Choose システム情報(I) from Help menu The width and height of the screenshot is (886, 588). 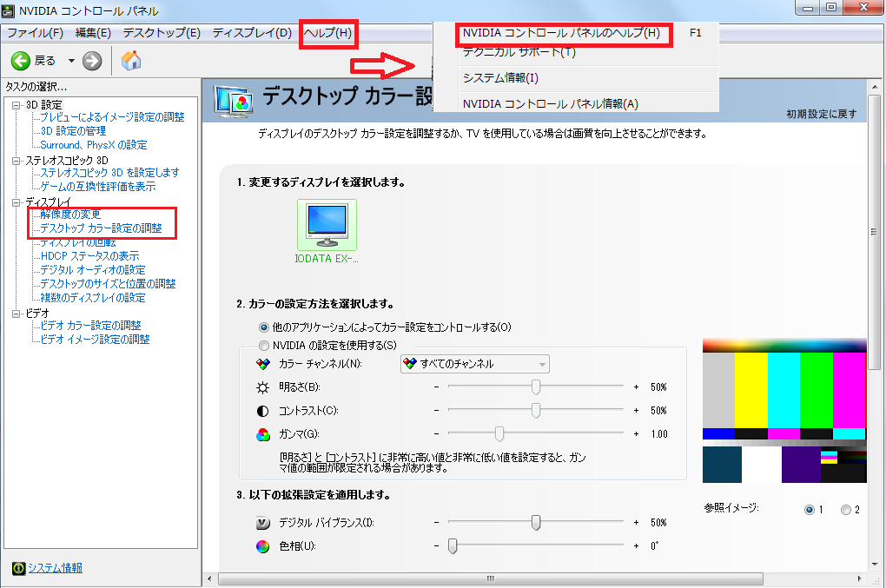500,78
